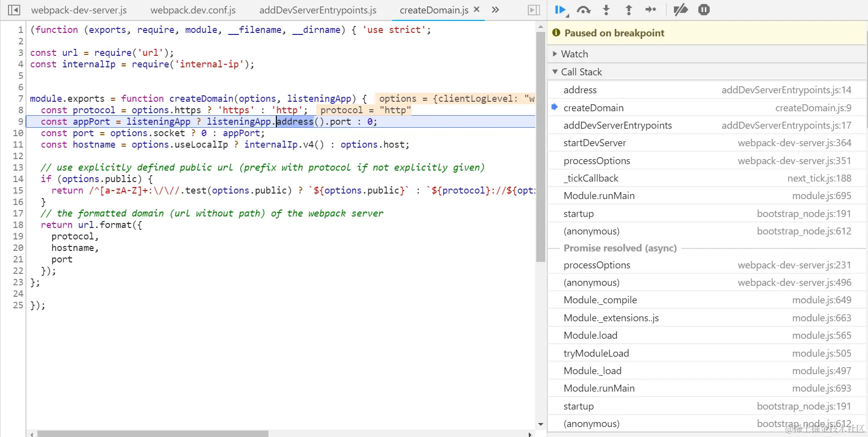Select processOptions frame at webpack-dev-server.js:231
This screenshot has height=437, width=868.
(706, 265)
